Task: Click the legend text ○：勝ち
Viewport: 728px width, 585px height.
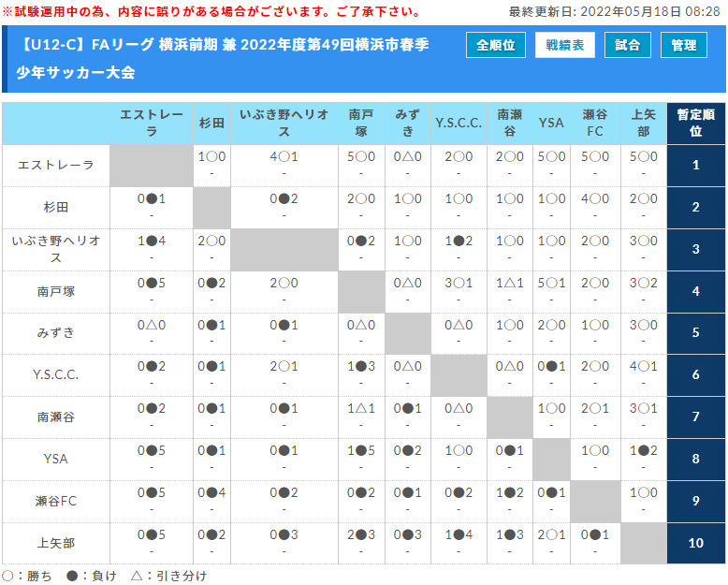Action: (x=27, y=576)
